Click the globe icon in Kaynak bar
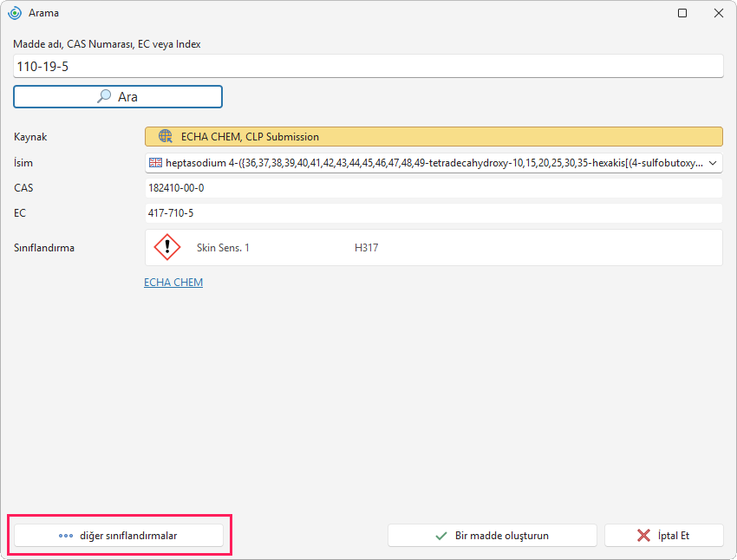737x560 pixels. 165,136
